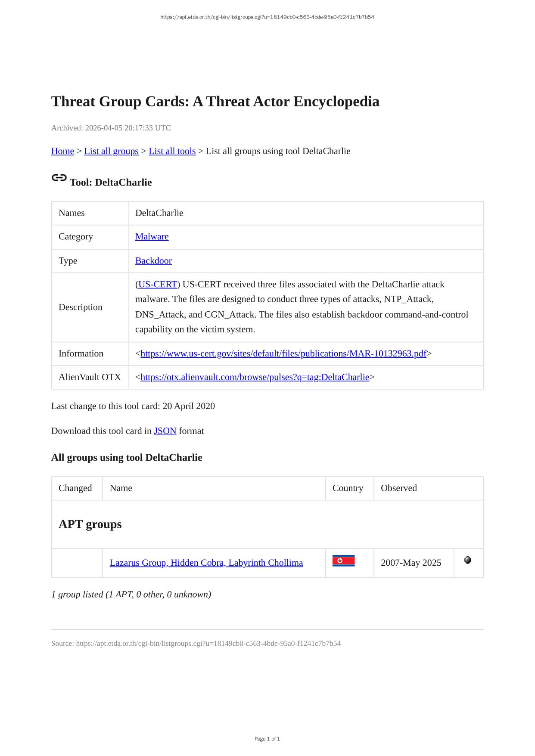This screenshot has height=756, width=535.
Task: Go to List all groups breadcrumb
Action: 111,151
